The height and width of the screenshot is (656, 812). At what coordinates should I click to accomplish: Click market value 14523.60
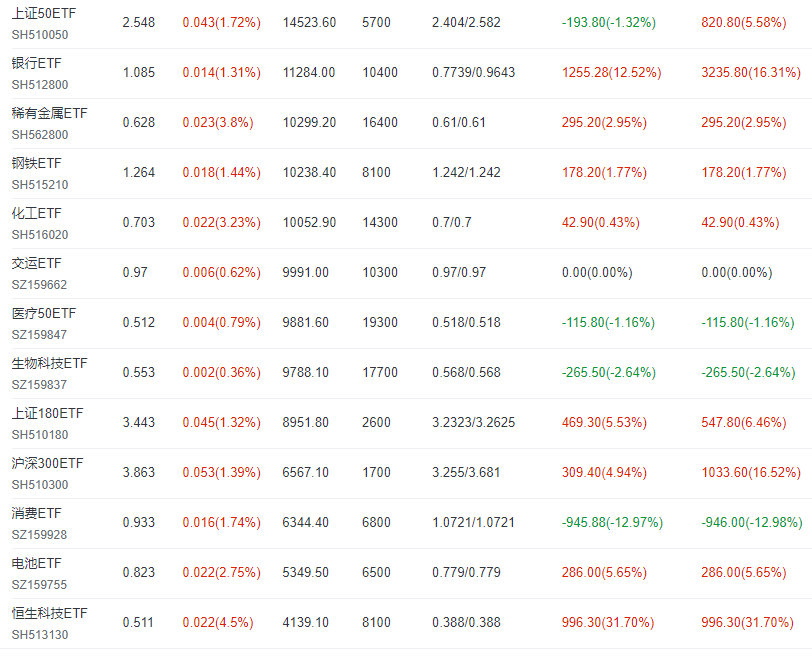tap(309, 22)
